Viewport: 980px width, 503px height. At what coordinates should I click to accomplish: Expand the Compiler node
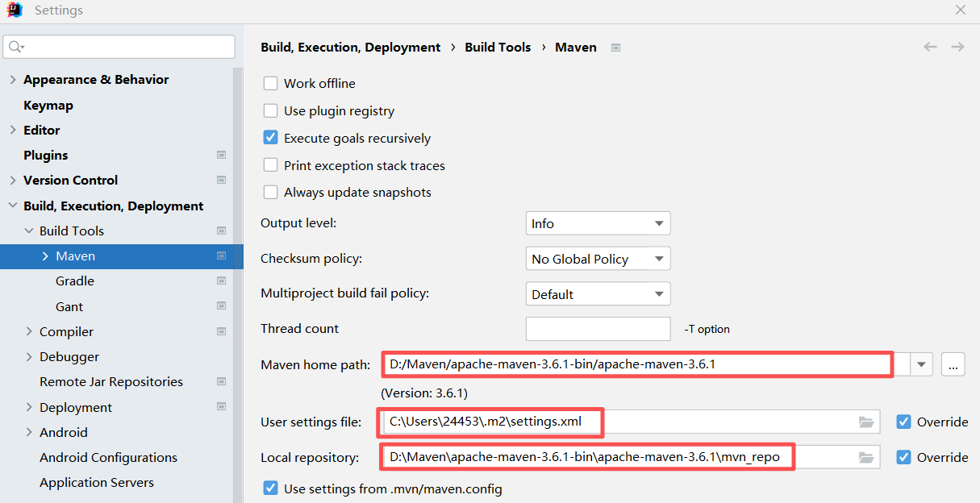point(28,331)
